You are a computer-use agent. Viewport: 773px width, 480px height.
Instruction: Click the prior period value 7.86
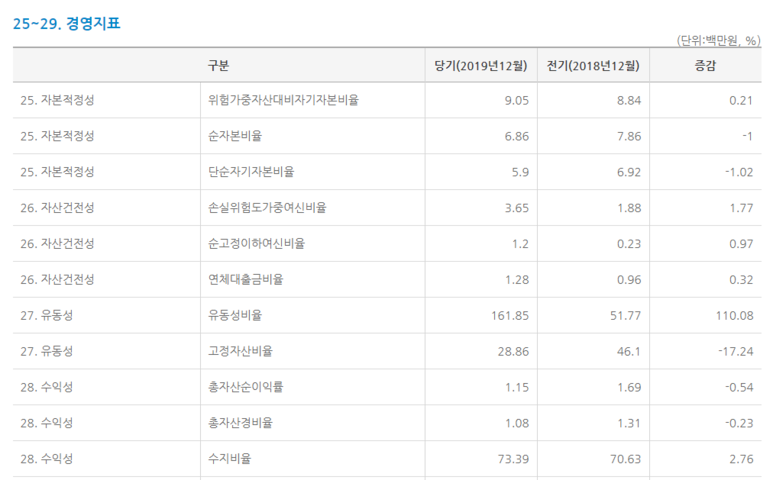[x=629, y=137]
